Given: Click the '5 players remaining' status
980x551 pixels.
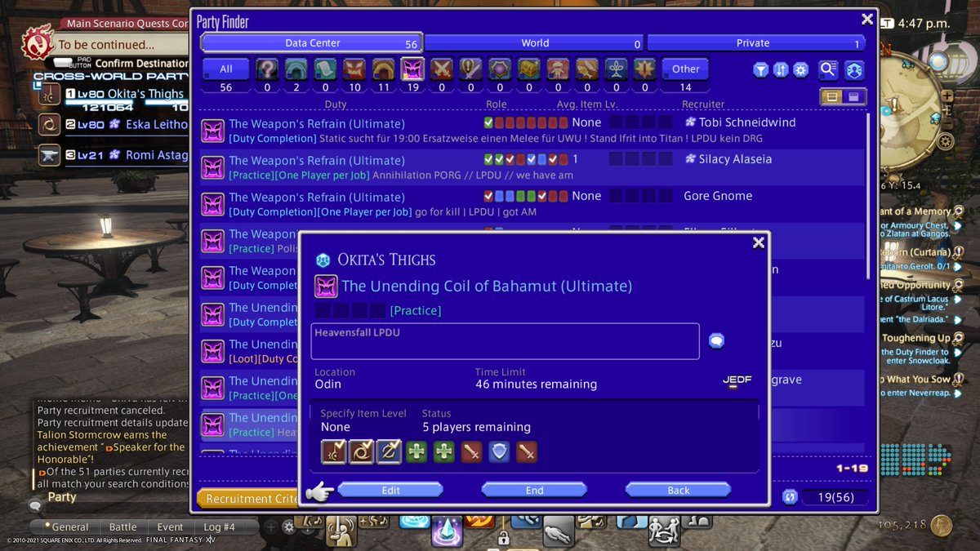Looking at the screenshot, I should 476,427.
